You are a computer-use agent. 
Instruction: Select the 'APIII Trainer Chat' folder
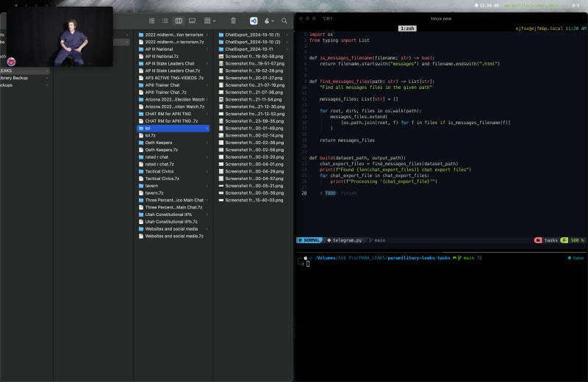173,85
